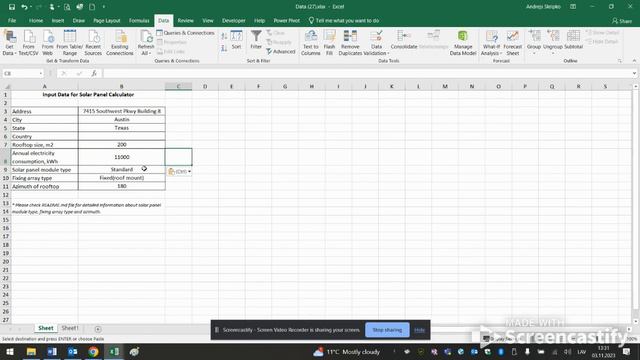This screenshot has height=360, width=640.
Task: Click the Share button
Action: (622, 21)
